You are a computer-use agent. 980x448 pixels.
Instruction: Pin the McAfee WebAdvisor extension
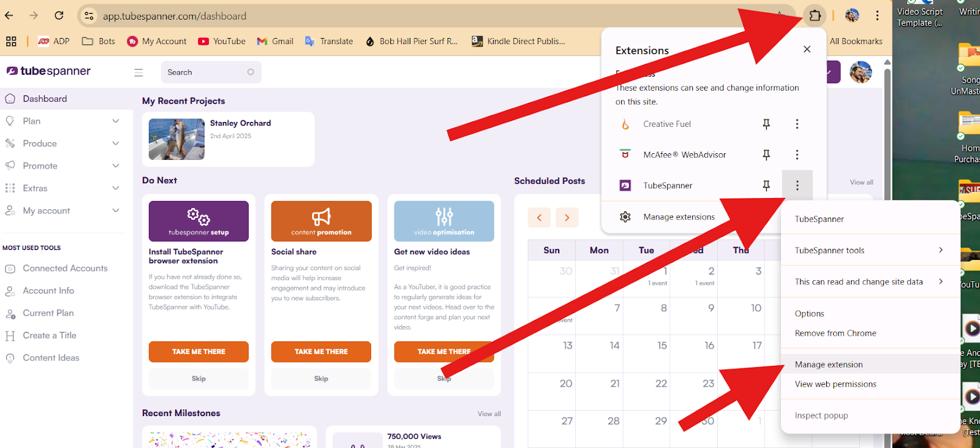tap(766, 155)
